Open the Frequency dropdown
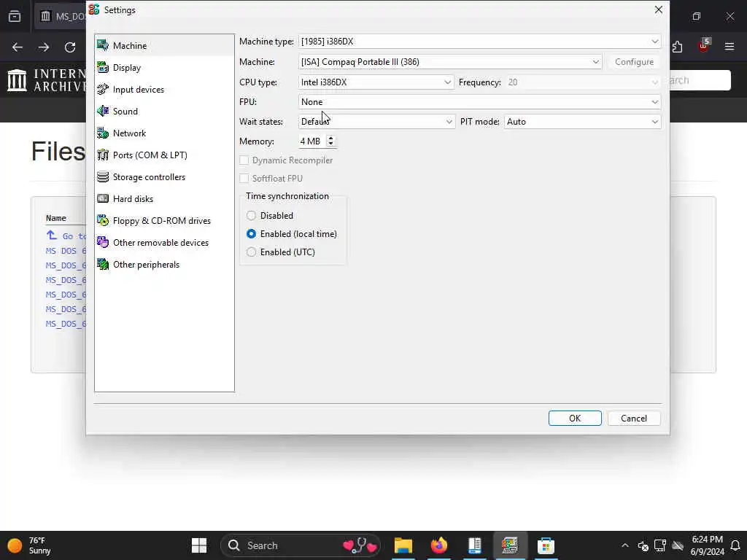747x560 pixels. tap(583, 82)
